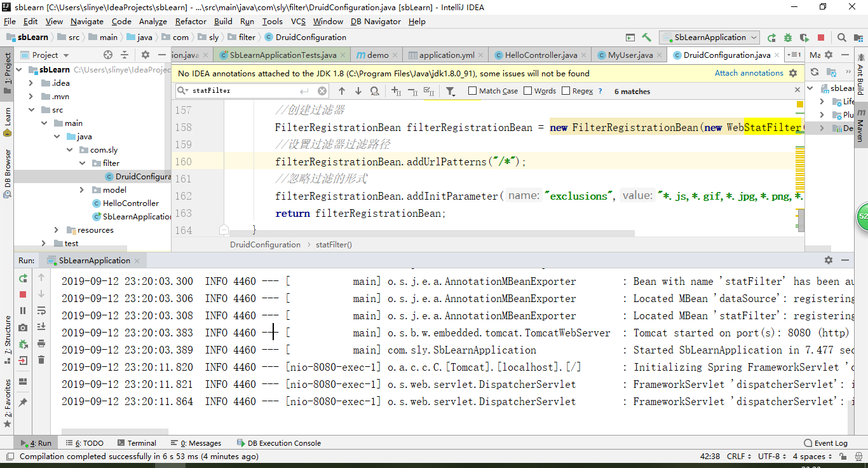
Task: Run with Coverage from the toolbar
Action: [804, 38]
